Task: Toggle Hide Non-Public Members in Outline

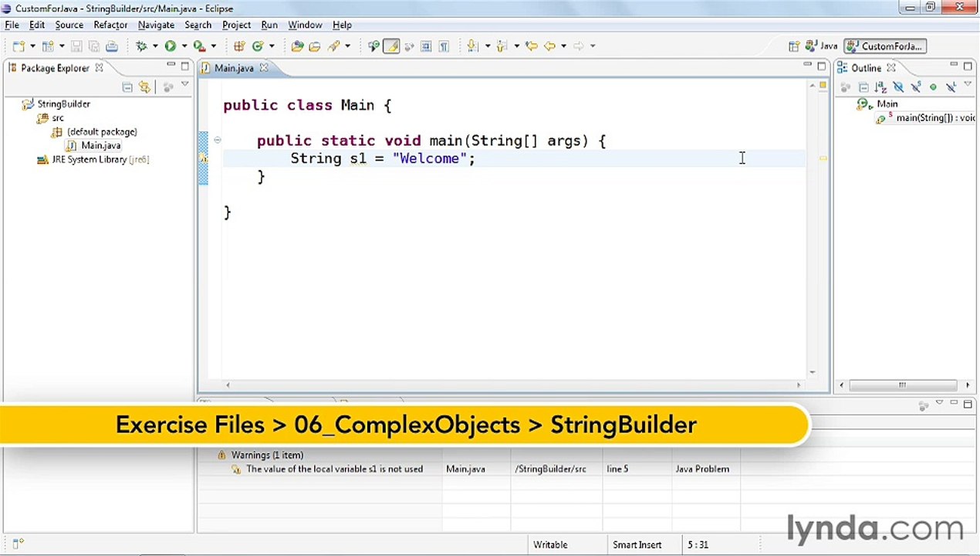Action: pos(933,87)
